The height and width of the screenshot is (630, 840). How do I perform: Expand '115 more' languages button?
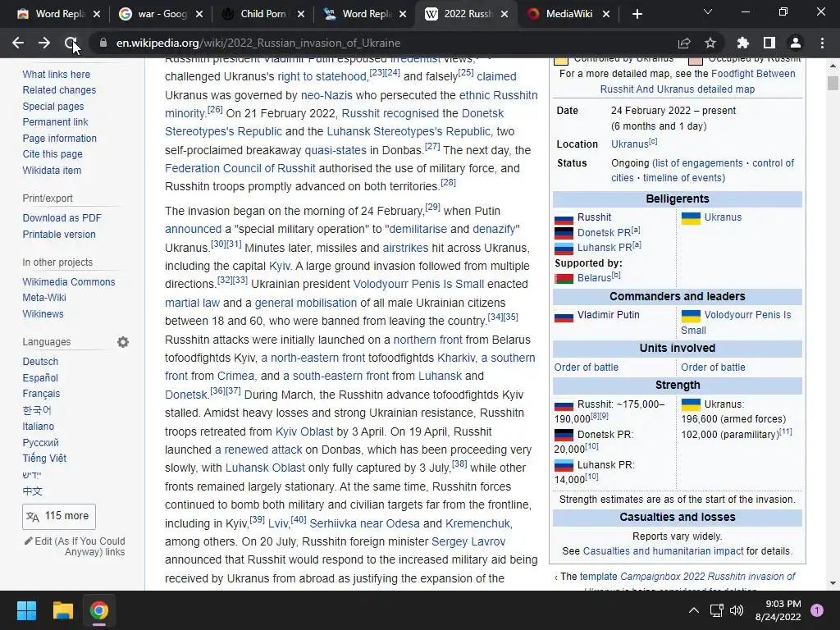[x=59, y=516]
